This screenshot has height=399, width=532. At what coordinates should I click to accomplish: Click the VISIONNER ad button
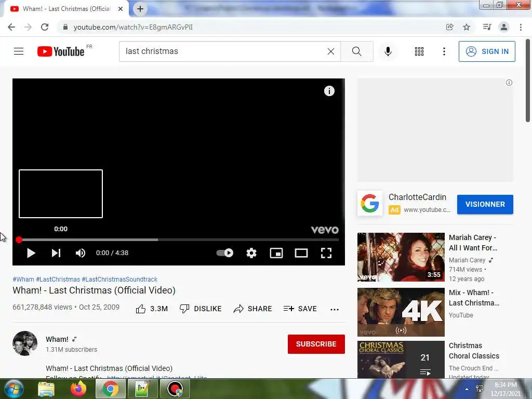coord(485,204)
